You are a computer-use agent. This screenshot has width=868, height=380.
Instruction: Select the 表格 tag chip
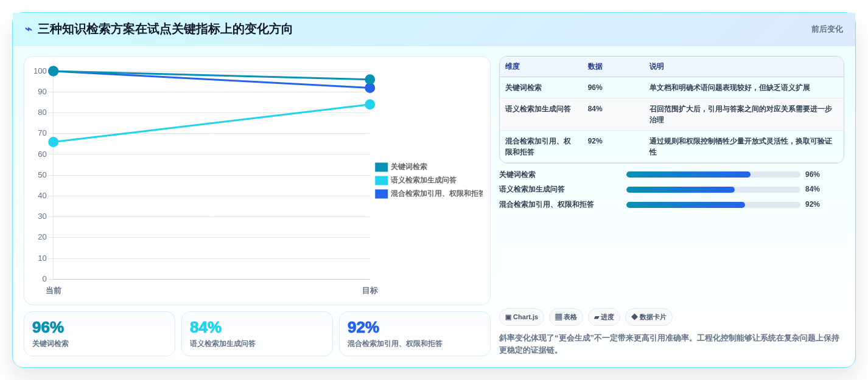click(566, 317)
